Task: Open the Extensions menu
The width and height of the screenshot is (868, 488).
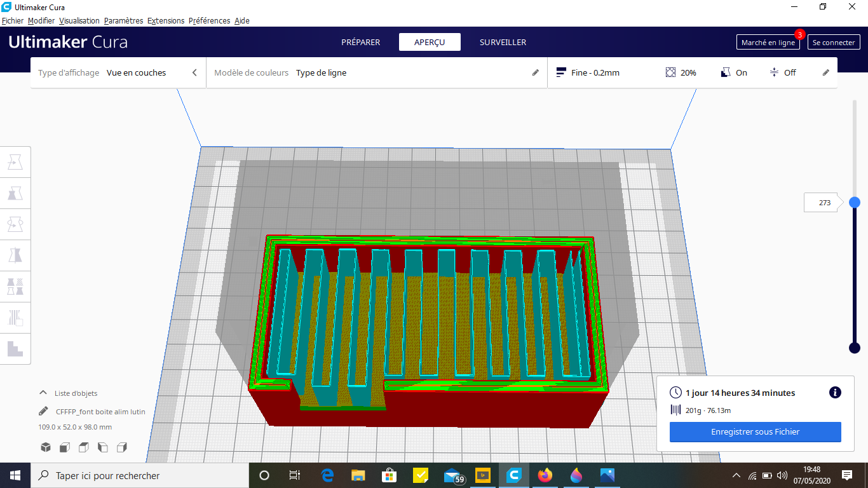Action: [x=166, y=20]
